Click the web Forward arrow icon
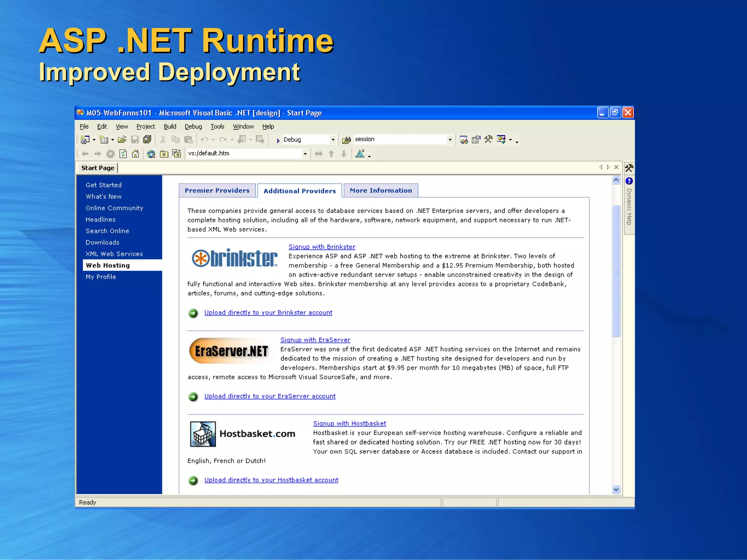 pyautogui.click(x=98, y=154)
